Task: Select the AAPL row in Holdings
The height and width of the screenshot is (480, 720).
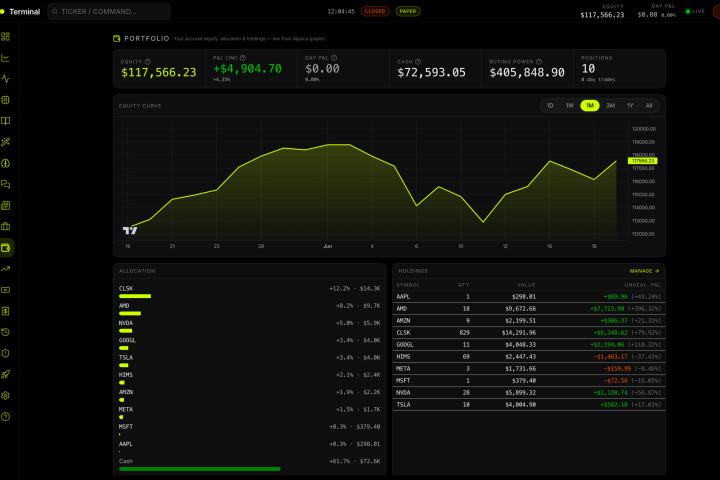Action: (x=529, y=297)
